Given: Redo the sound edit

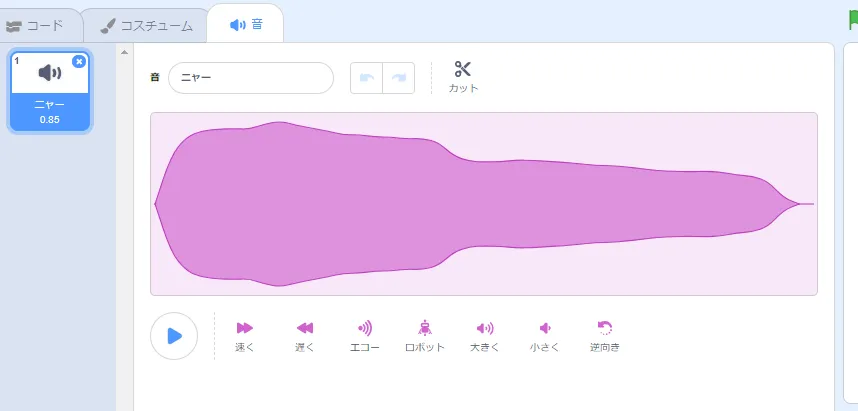Looking at the screenshot, I should 399,78.
